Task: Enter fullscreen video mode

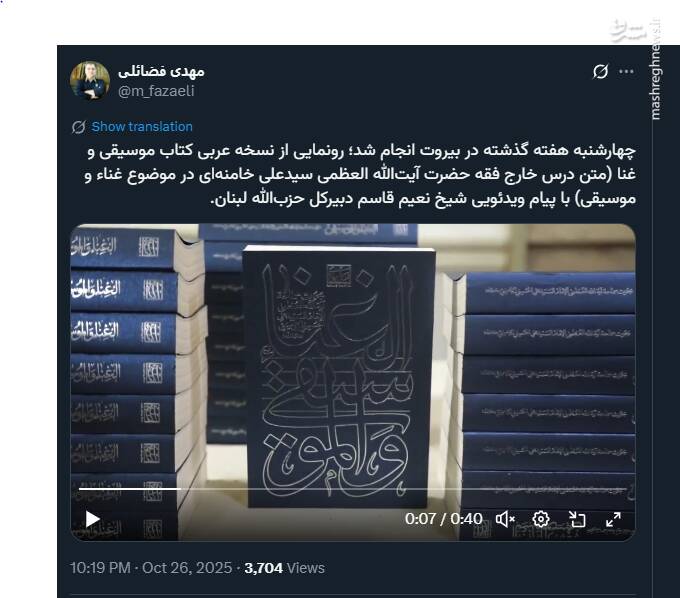Action: point(613,519)
